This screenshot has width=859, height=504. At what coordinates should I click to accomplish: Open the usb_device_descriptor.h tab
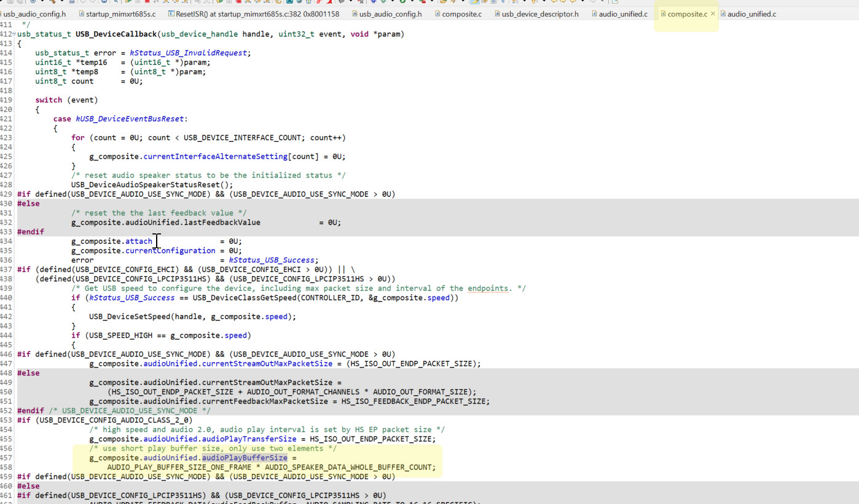click(538, 14)
